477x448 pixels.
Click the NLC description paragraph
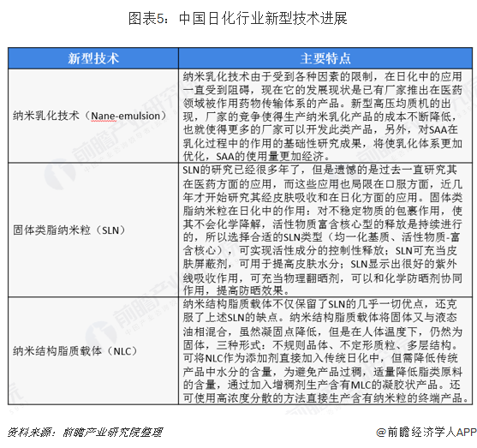point(325,351)
